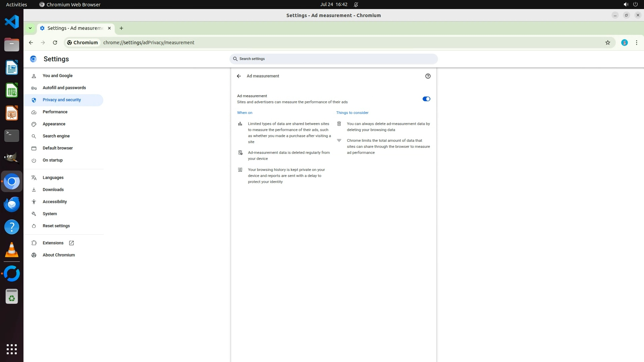Screen dimensions: 644x362
Task: Toggle the Ad measurement switch off
Action: click(426, 99)
